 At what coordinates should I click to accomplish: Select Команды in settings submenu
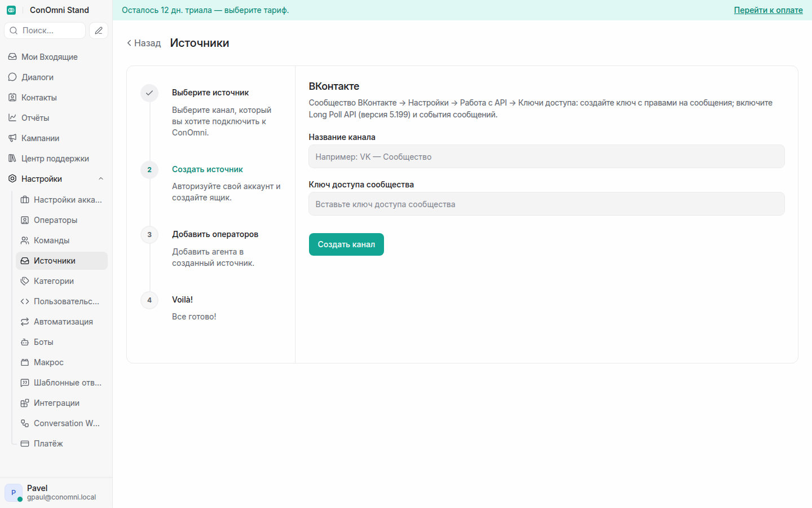(62, 240)
